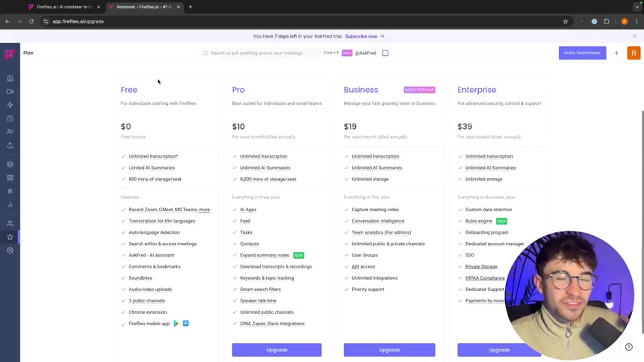Click the Enterprise plan title
Screen dimensions: 644x362
point(477,90)
